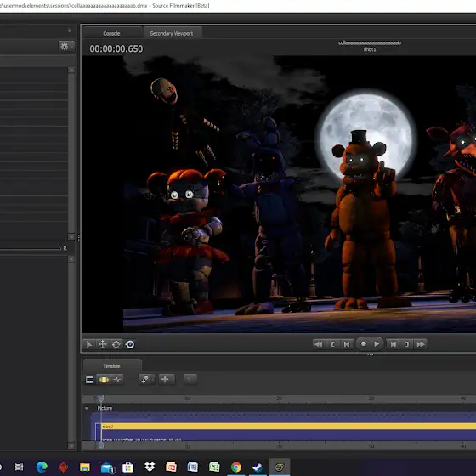
Task: Open the gear settings in left panel
Action: 66,47
